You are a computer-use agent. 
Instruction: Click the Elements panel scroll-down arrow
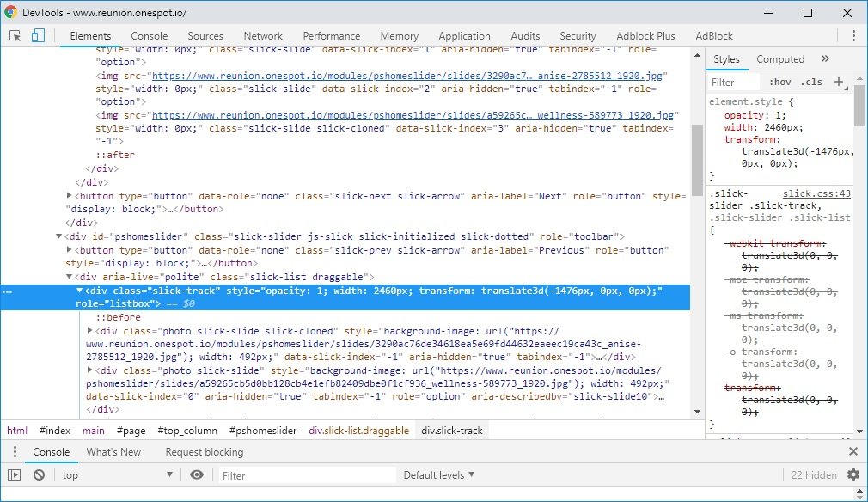[697, 411]
